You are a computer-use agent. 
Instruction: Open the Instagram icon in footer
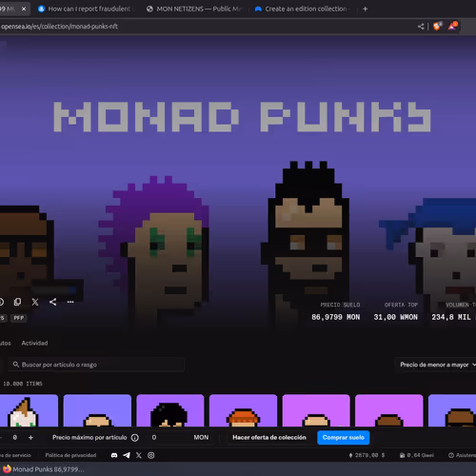click(x=151, y=455)
